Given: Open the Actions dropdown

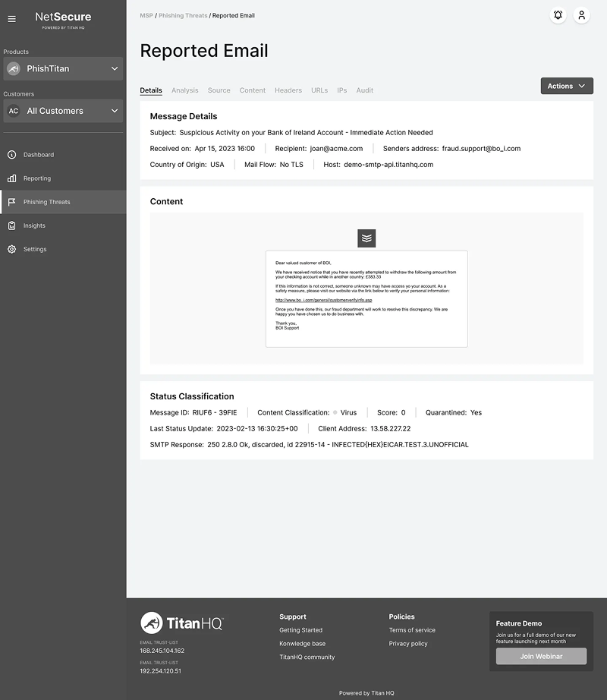Looking at the screenshot, I should pyautogui.click(x=567, y=86).
